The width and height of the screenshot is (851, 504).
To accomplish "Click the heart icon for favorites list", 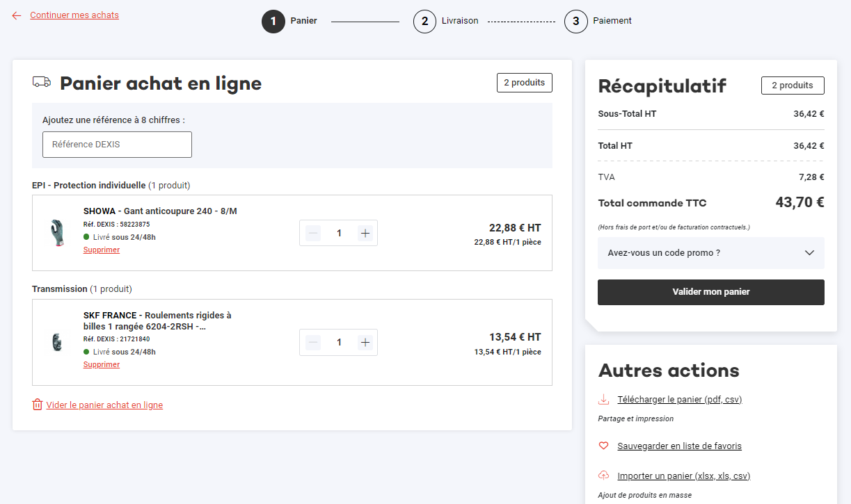I will tap(603, 445).
